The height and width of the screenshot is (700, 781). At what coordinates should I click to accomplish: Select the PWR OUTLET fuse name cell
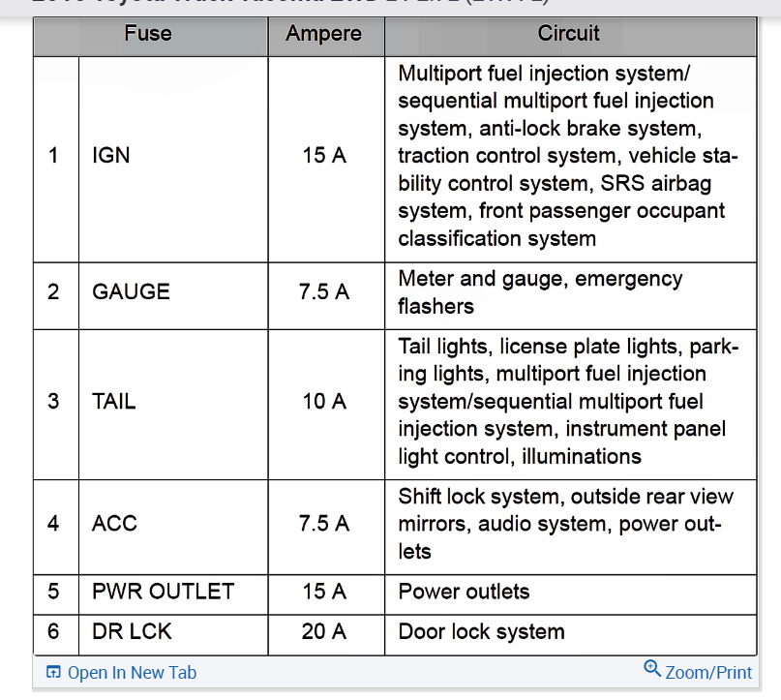coord(163,592)
